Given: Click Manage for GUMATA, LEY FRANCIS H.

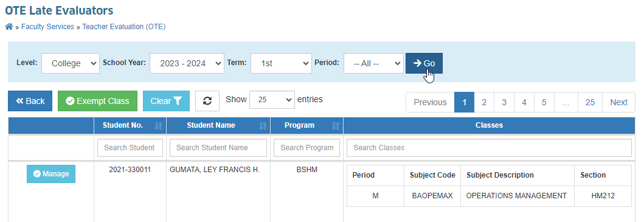Looking at the screenshot, I should (51, 174).
